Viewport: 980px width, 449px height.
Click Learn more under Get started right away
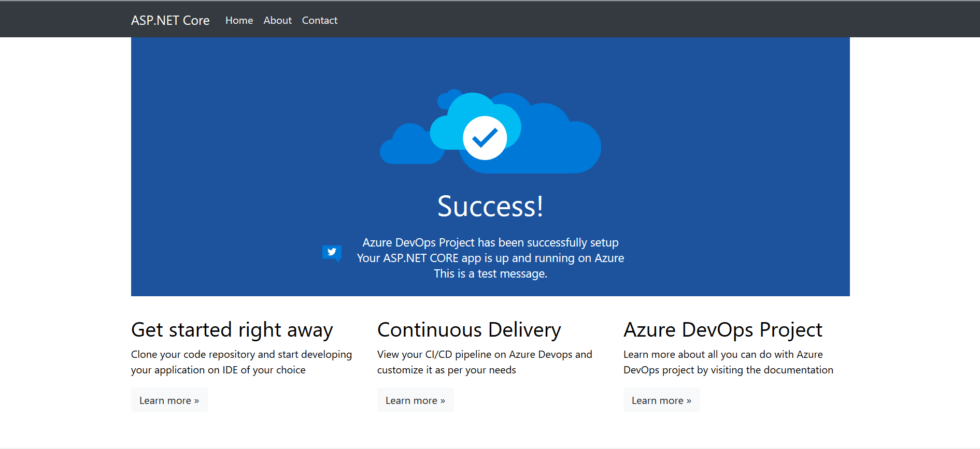[169, 400]
